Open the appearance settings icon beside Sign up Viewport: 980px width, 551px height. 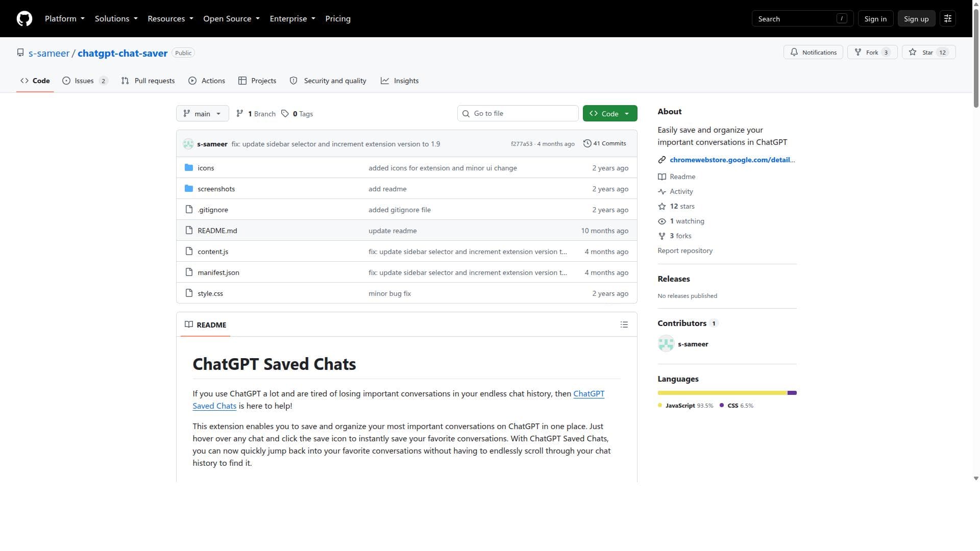pyautogui.click(x=947, y=19)
